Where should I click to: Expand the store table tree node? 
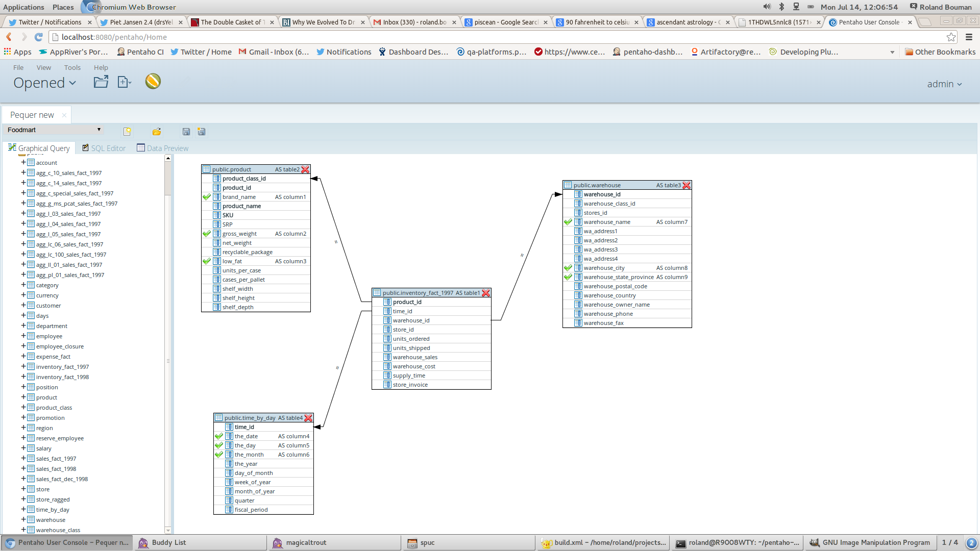coord(23,489)
